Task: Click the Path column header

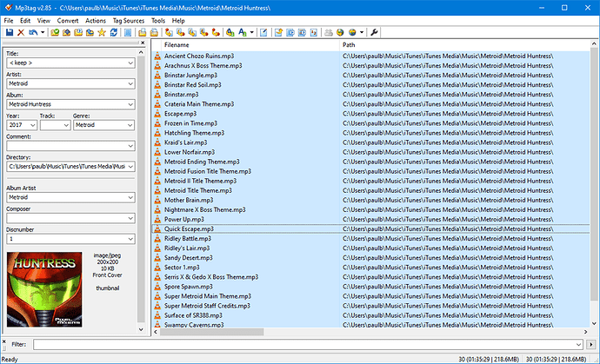Action: click(349, 44)
